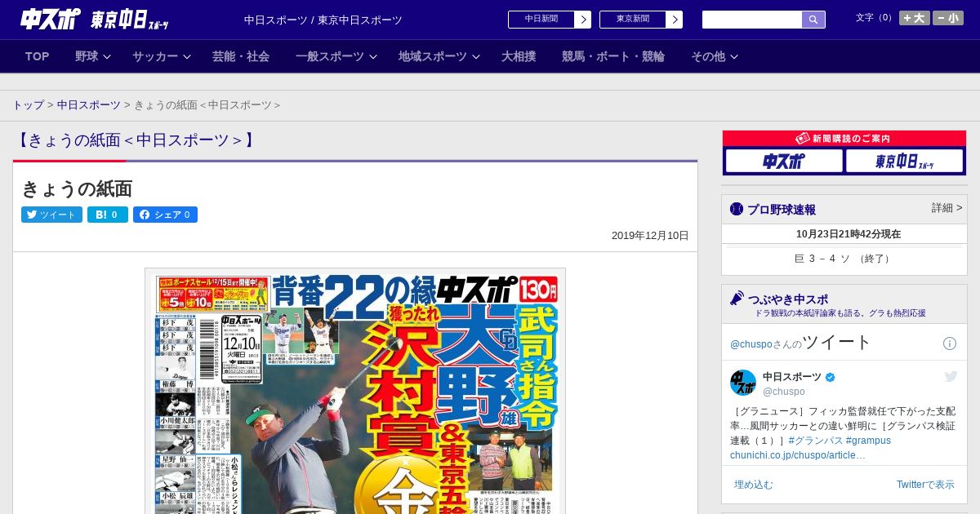The width and height of the screenshot is (980, 514).
Task: Click the Twitter bird icon in tweet
Action: tap(951, 376)
